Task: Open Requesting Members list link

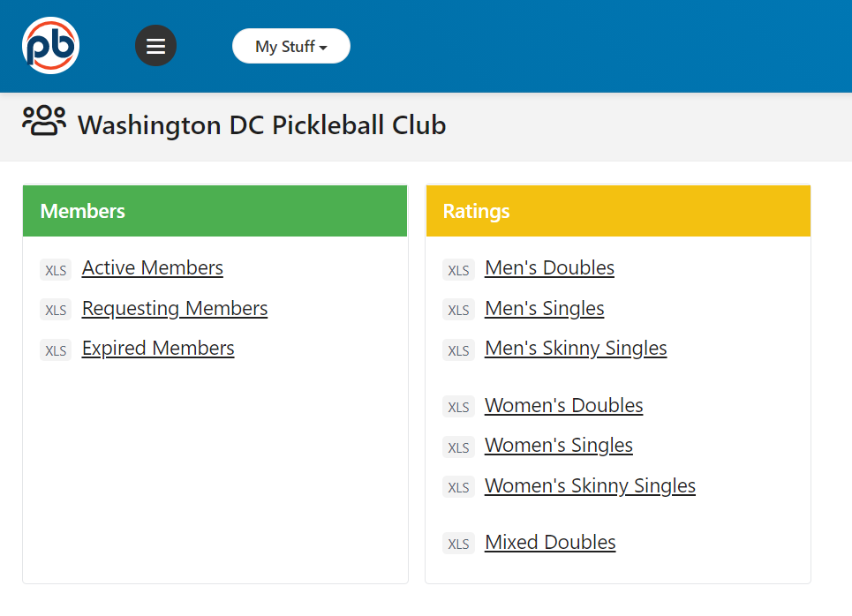Action: click(175, 309)
